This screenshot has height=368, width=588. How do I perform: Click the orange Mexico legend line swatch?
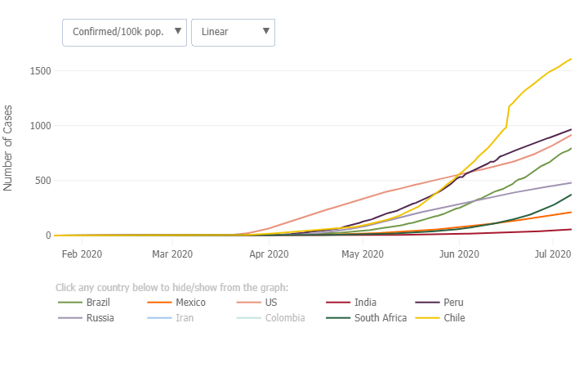158,303
